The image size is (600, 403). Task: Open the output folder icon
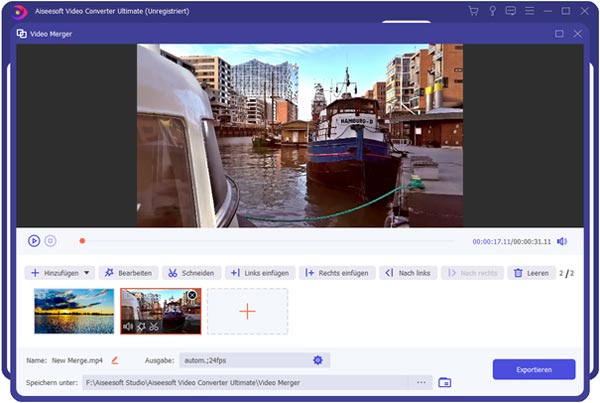coord(445,382)
